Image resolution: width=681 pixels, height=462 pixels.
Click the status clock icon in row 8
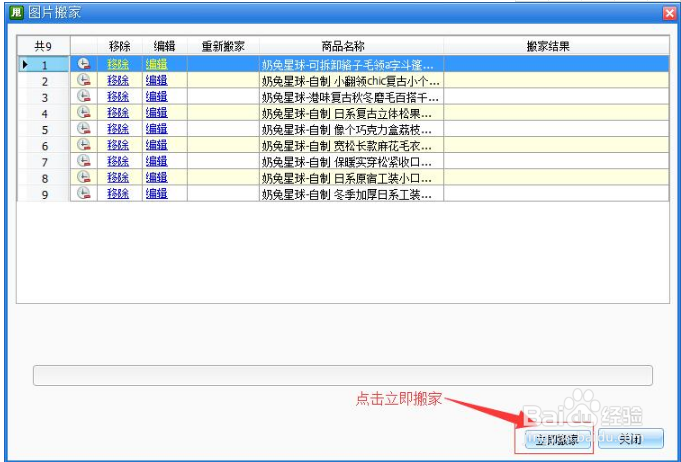tap(84, 177)
